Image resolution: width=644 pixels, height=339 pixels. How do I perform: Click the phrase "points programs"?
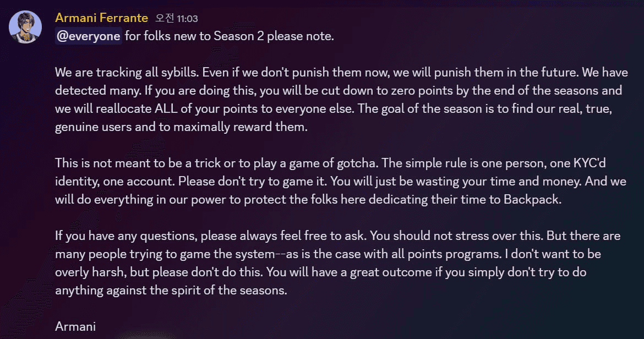pyautogui.click(x=454, y=254)
